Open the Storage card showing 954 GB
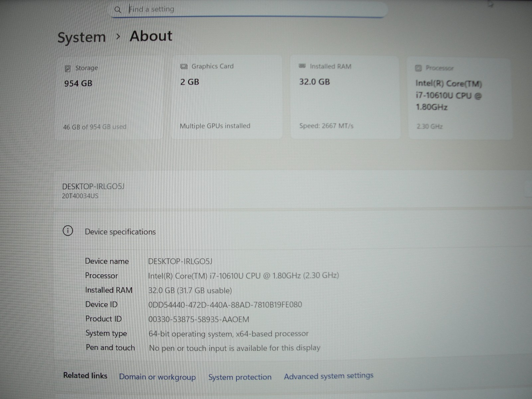Image resolution: width=532 pixels, height=399 pixels. [109, 97]
